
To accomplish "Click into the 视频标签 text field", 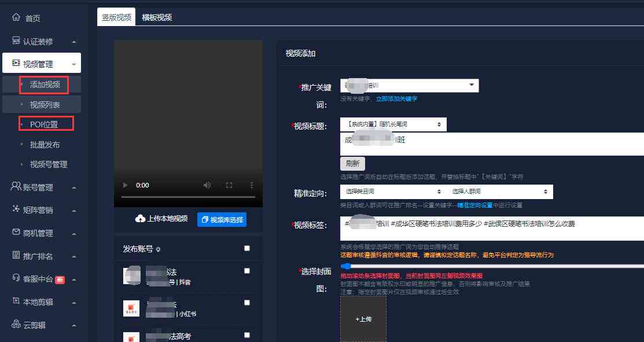I will coord(492,228).
